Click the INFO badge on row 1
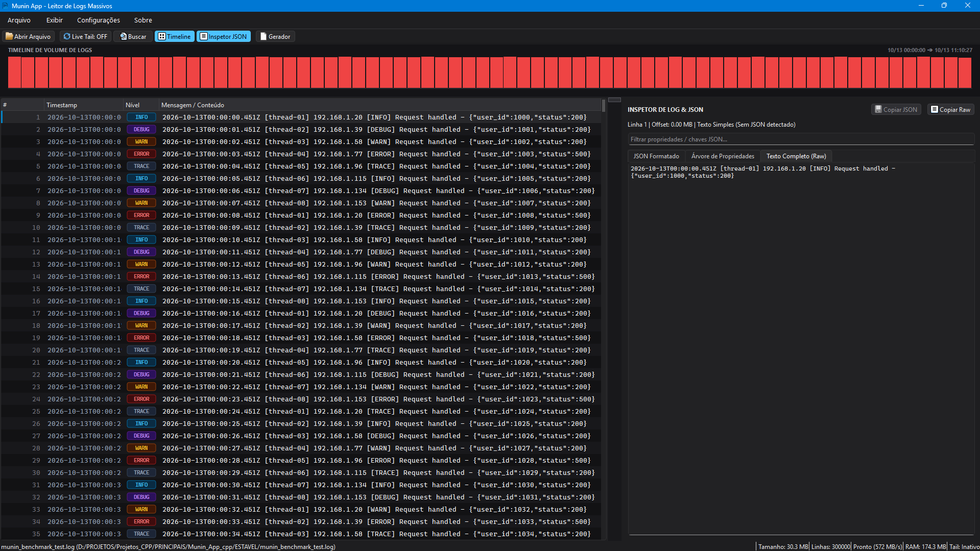Screen dimensions: 980x551 pos(141,117)
